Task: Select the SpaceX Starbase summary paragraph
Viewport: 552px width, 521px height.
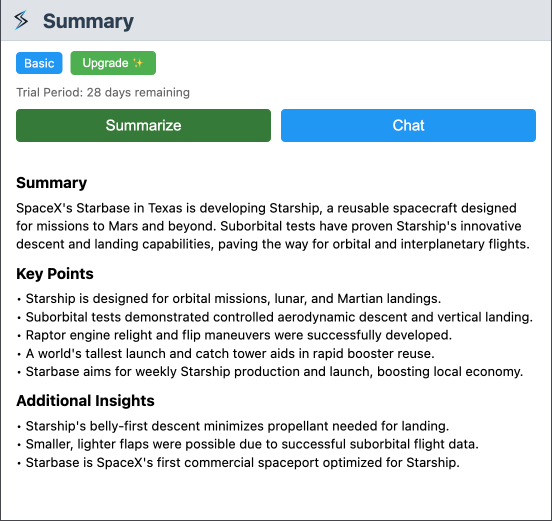Action: point(273,226)
